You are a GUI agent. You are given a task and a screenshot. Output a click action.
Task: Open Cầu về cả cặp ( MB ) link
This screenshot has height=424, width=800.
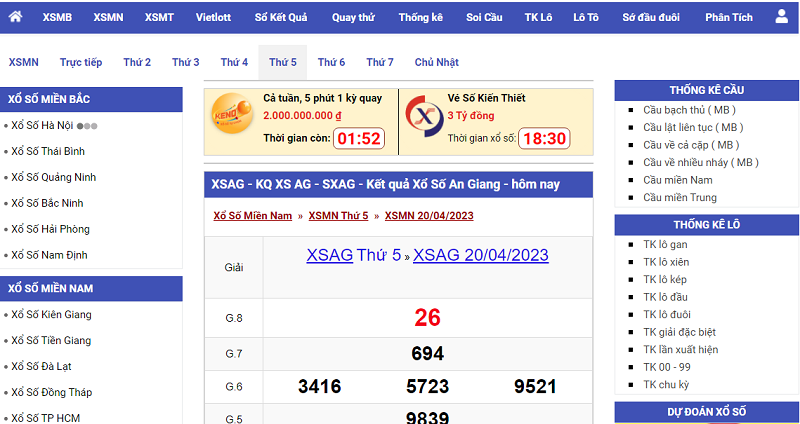coord(691,145)
